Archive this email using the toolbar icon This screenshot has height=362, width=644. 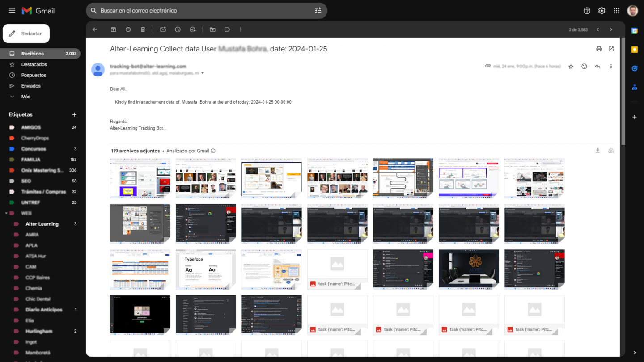(x=113, y=29)
